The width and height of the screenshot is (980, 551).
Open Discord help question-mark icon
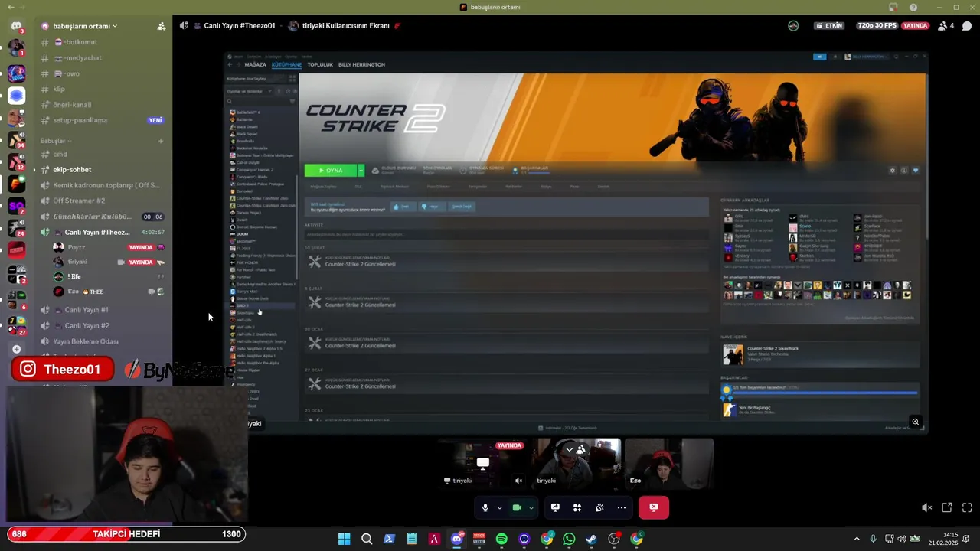coord(913,7)
